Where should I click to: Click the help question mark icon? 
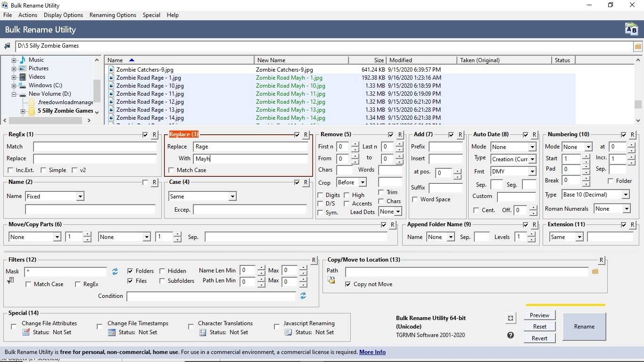[x=510, y=335]
